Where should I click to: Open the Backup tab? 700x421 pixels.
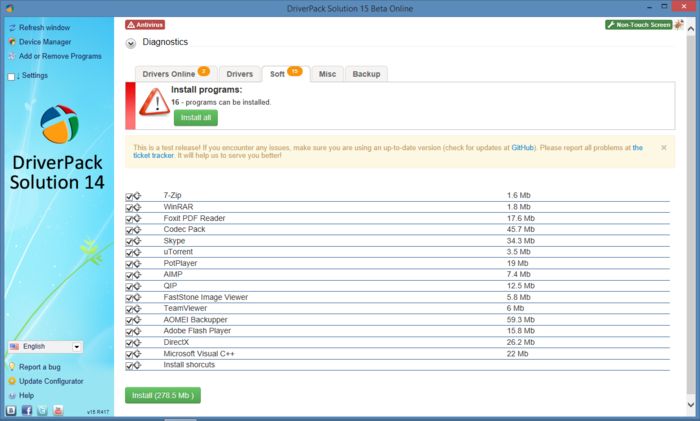tap(367, 74)
